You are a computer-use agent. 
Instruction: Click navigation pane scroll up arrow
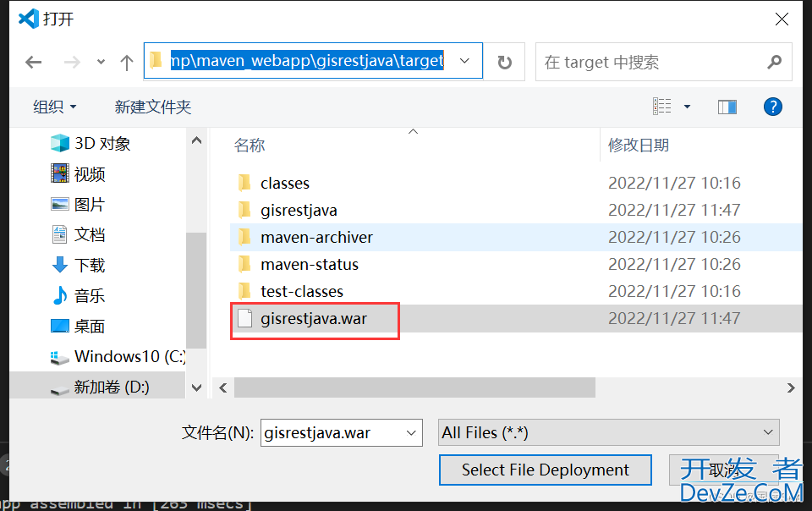[196, 140]
